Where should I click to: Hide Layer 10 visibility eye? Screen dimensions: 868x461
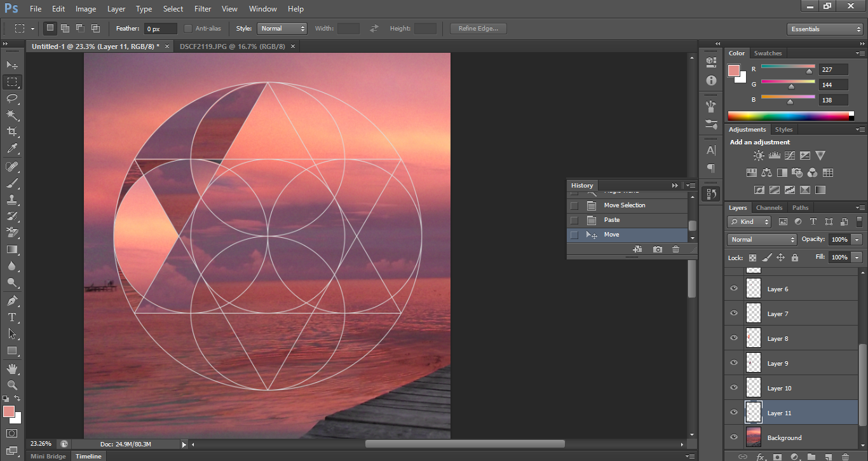click(734, 388)
